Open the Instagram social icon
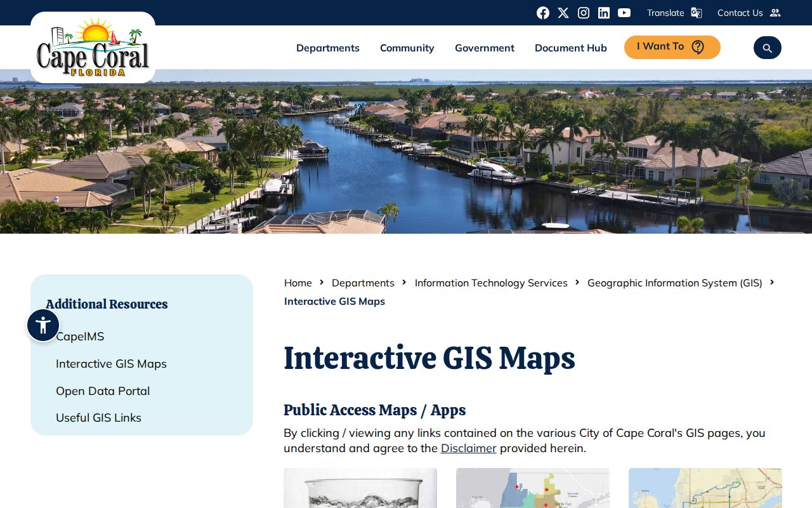 tap(584, 13)
